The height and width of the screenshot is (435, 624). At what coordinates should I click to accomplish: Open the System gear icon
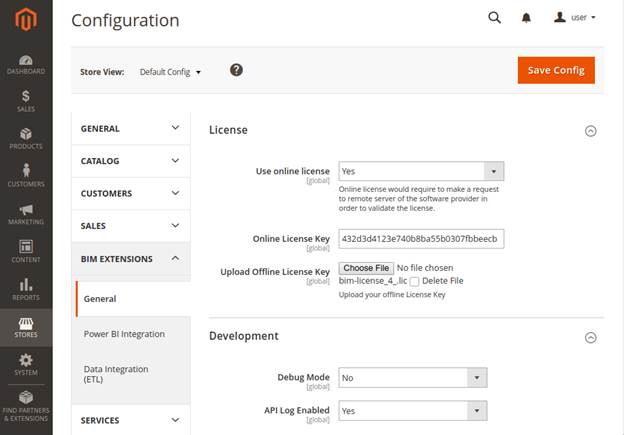26,365
